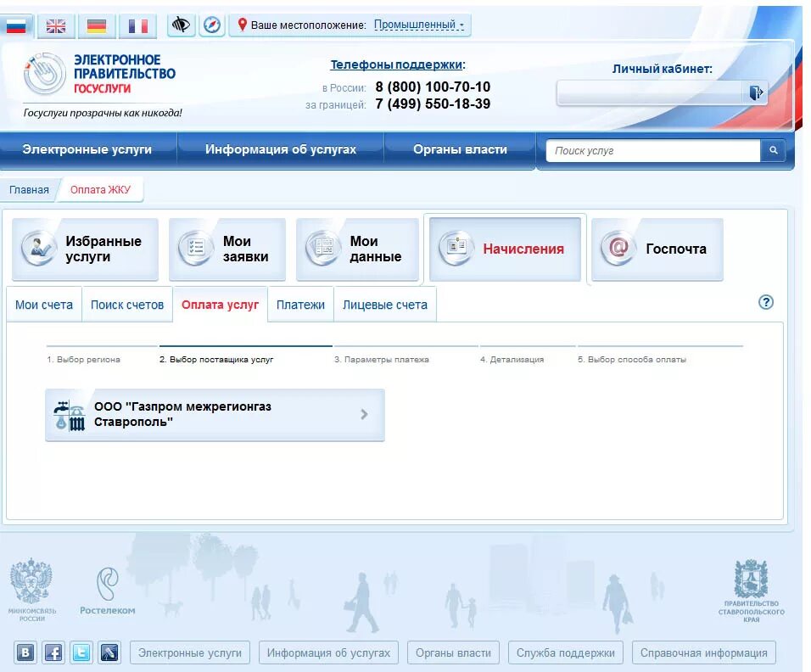
Task: Open the Twitter social icon
Action: (x=81, y=652)
